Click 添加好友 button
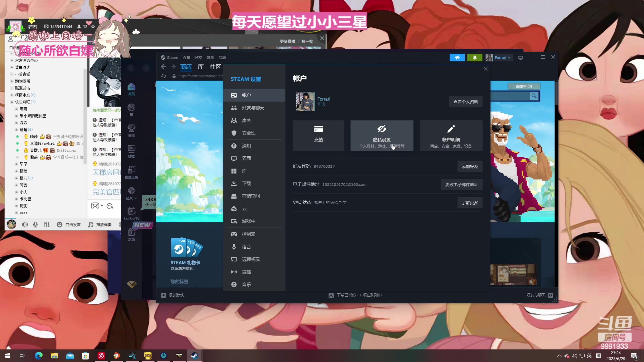This screenshot has width=644, height=362. coord(470,166)
